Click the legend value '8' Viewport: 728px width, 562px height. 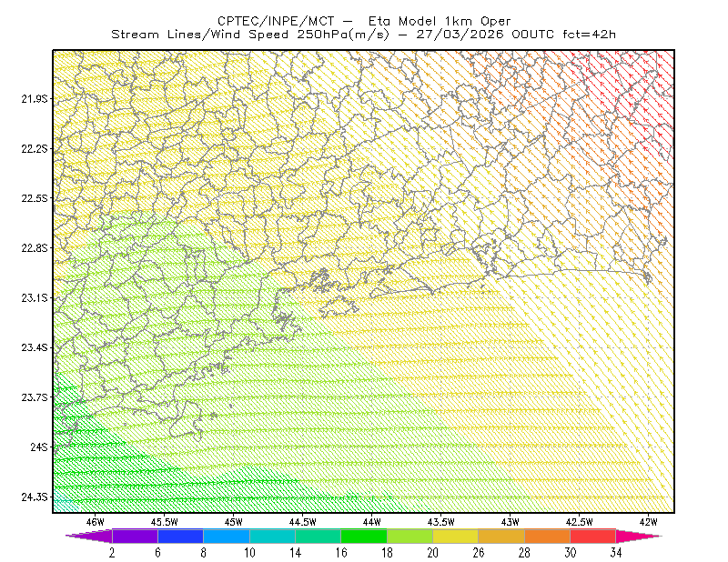click(x=203, y=553)
